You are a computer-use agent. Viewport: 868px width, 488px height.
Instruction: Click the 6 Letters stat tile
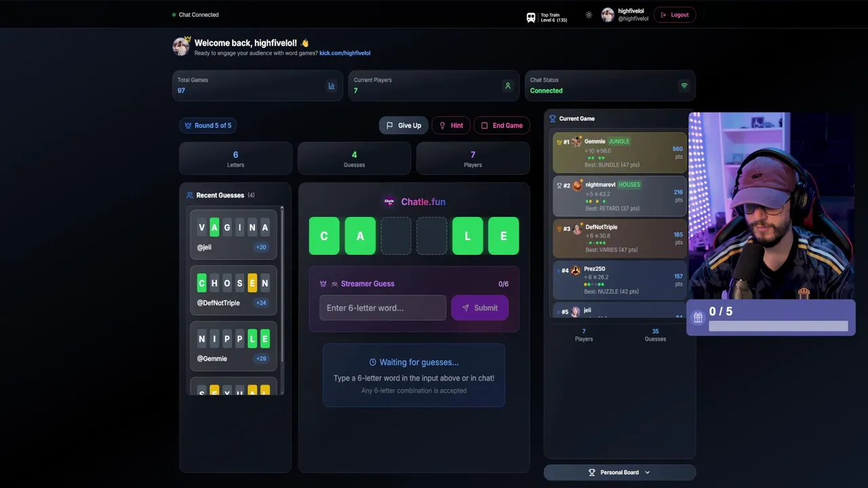click(x=235, y=159)
